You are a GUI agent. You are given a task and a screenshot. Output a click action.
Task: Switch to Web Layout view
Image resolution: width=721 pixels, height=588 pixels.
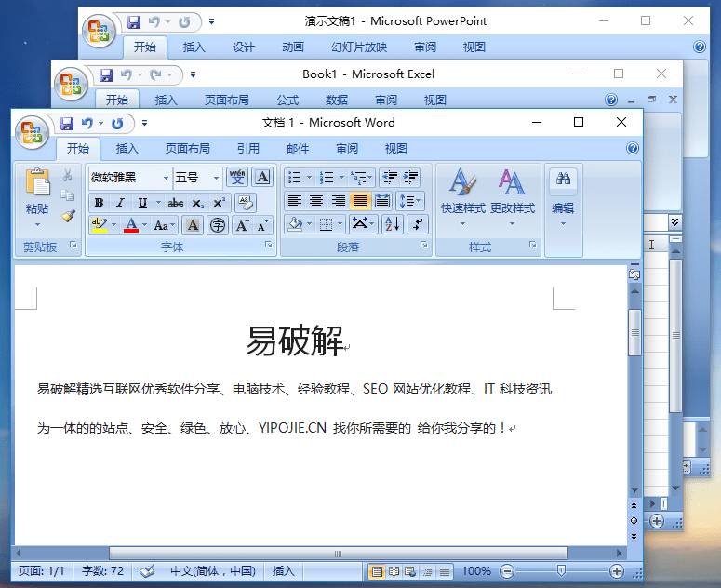coord(410,571)
